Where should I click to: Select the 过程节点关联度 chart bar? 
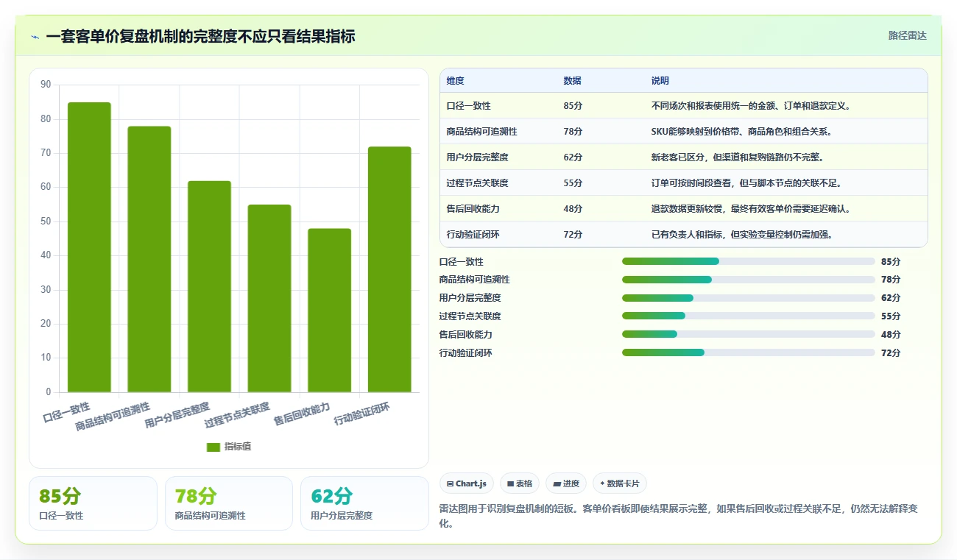pyautogui.click(x=269, y=298)
